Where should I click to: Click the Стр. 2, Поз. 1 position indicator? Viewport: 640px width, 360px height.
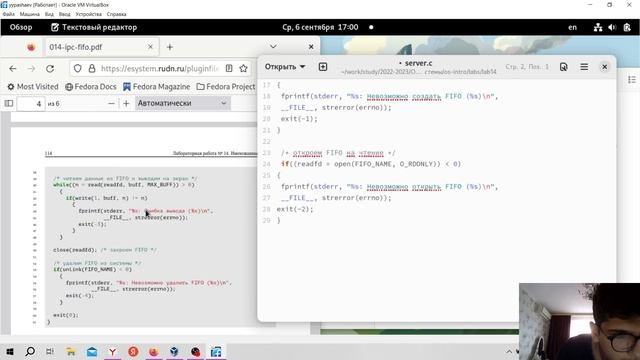click(x=527, y=67)
